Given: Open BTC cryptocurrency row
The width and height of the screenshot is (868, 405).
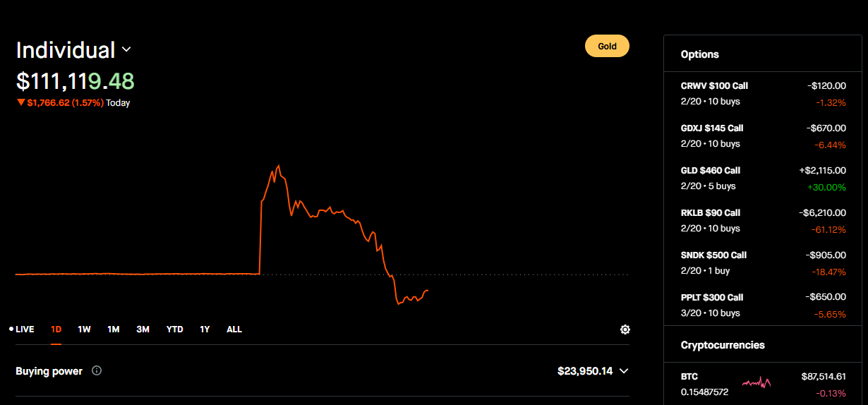Looking at the screenshot, I should point(763,385).
